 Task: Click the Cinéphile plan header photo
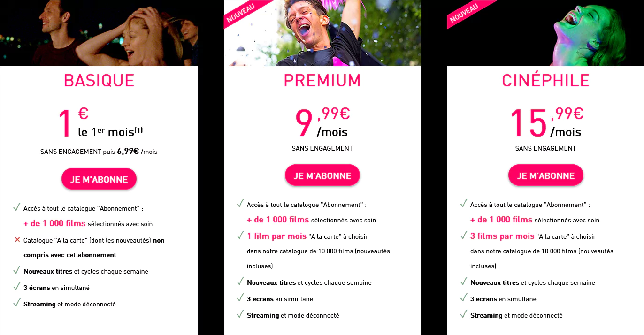click(546, 33)
